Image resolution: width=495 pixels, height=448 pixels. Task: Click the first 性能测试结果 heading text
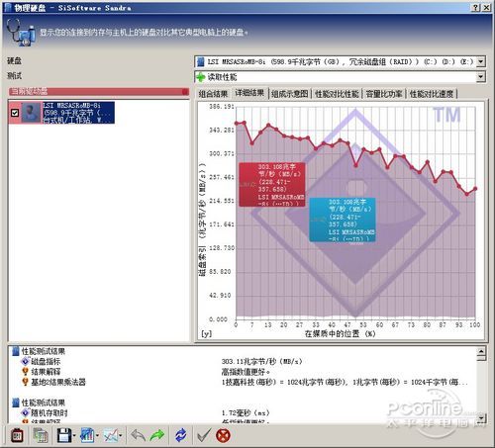coord(44,351)
